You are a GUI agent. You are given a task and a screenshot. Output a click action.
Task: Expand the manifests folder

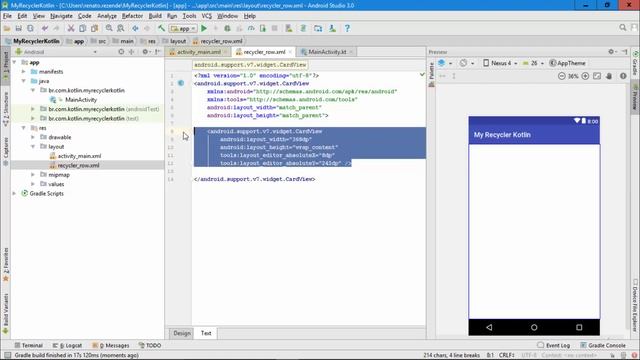24,71
